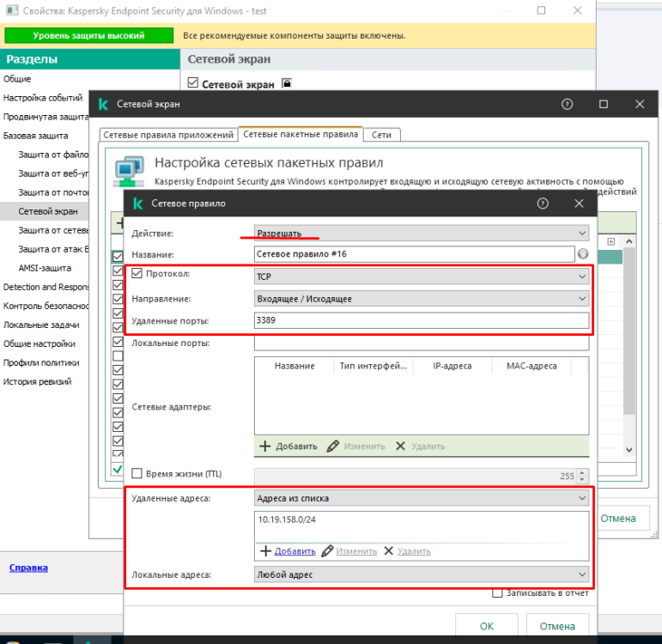Click the network computers icon in the rules header
This screenshot has width=662, height=644.
pos(130,169)
